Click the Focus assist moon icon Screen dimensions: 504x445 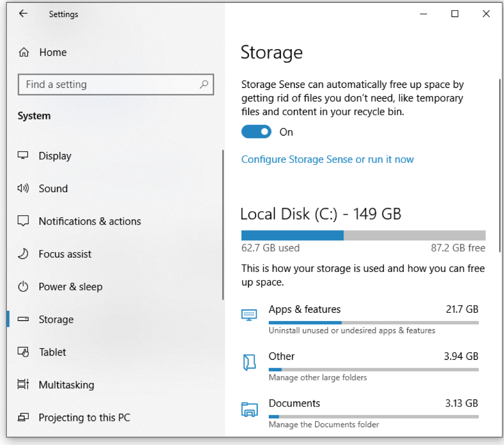[x=23, y=254]
